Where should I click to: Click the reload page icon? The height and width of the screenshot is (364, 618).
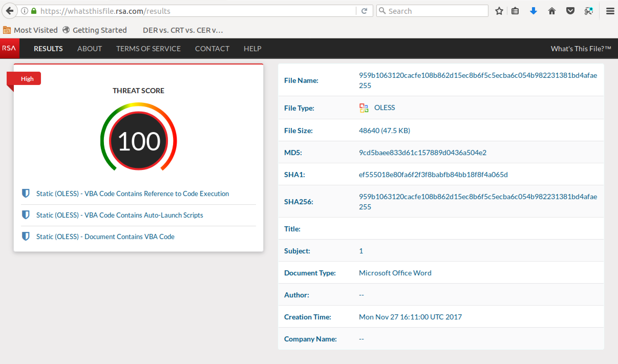364,11
